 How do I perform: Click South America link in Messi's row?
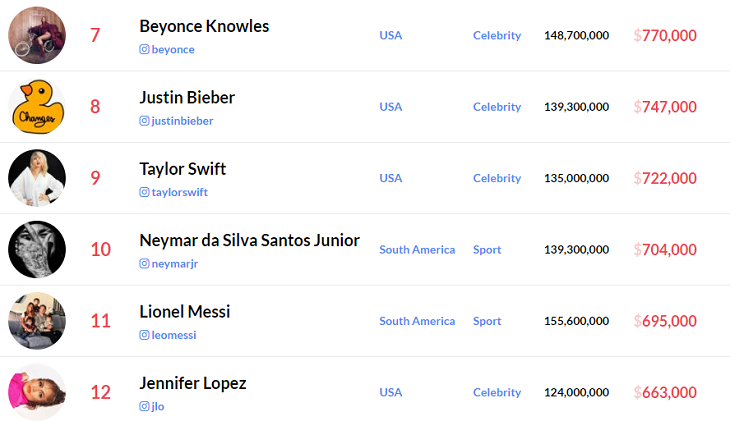pos(417,321)
